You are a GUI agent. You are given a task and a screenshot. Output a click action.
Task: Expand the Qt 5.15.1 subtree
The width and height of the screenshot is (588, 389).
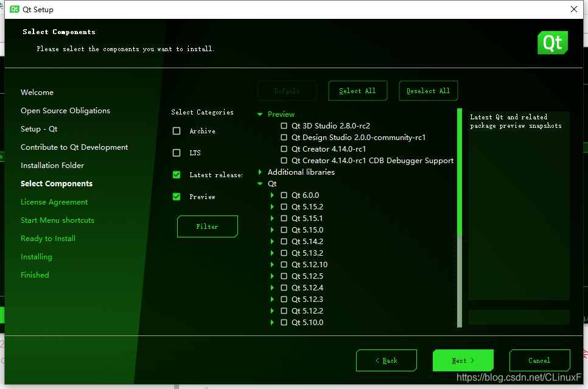coord(272,219)
